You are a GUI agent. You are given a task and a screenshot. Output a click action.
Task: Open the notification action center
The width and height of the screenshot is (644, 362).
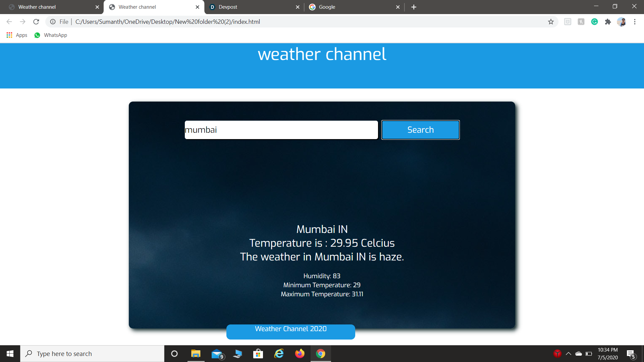[631, 354]
